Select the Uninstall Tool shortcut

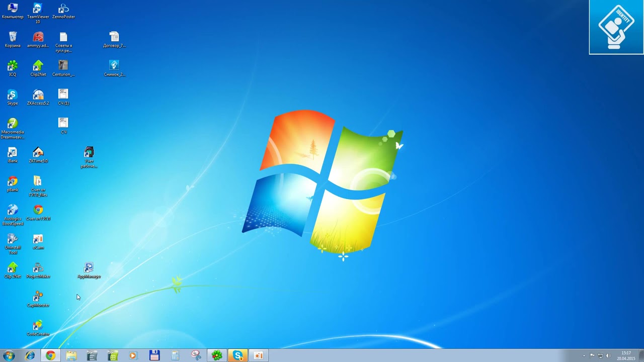pyautogui.click(x=13, y=244)
